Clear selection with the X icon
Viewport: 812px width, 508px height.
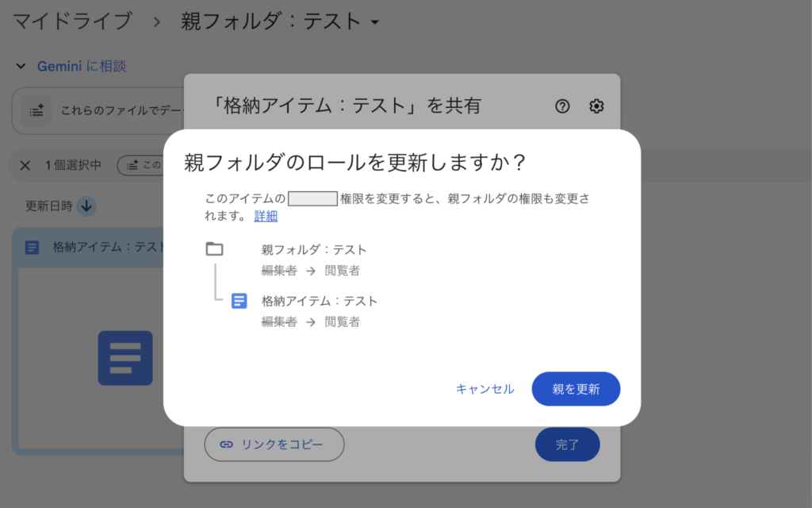(x=25, y=165)
